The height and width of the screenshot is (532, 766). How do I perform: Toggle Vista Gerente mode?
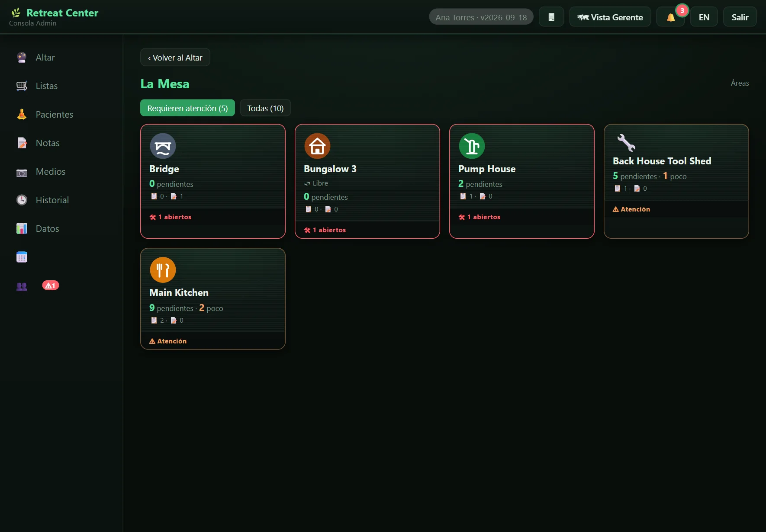(x=610, y=17)
